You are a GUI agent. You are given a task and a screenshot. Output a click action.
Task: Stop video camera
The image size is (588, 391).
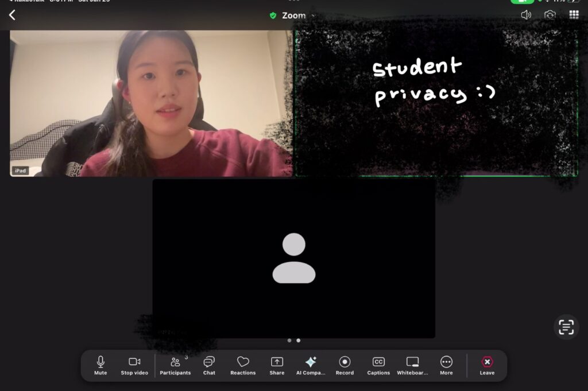[134, 366]
